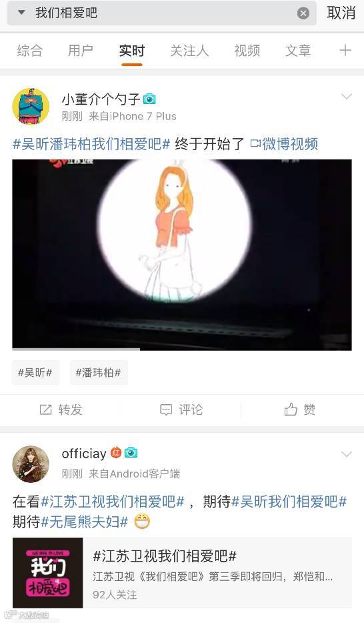Viewport: 364px width, 623px height.
Task: Open 微博视频 video link
Action: tap(284, 144)
